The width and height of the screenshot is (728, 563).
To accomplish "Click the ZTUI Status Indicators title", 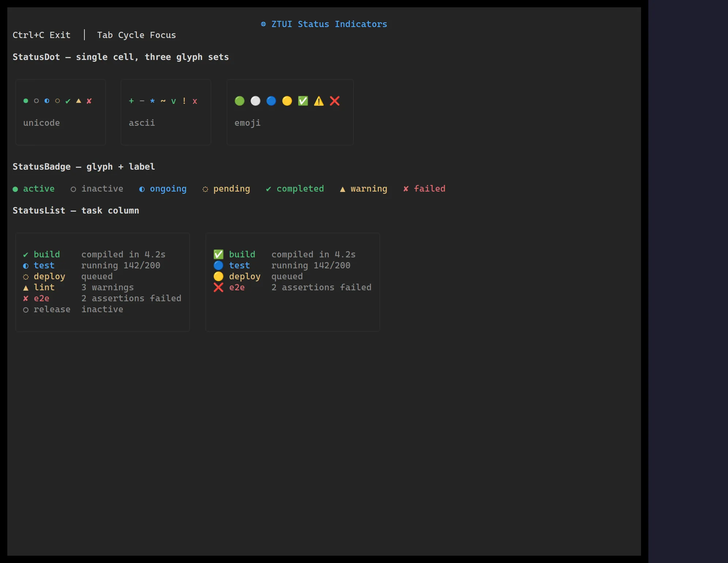I will 329,24.
